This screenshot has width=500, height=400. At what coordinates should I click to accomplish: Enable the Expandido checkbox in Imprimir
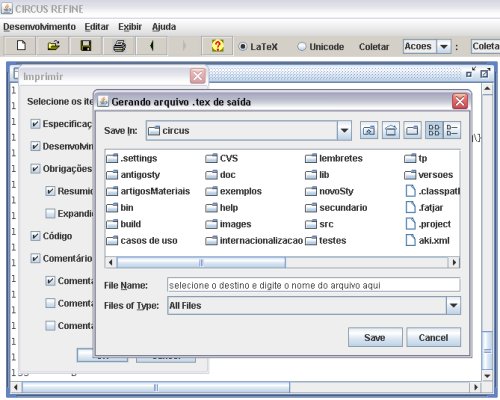click(x=50, y=214)
